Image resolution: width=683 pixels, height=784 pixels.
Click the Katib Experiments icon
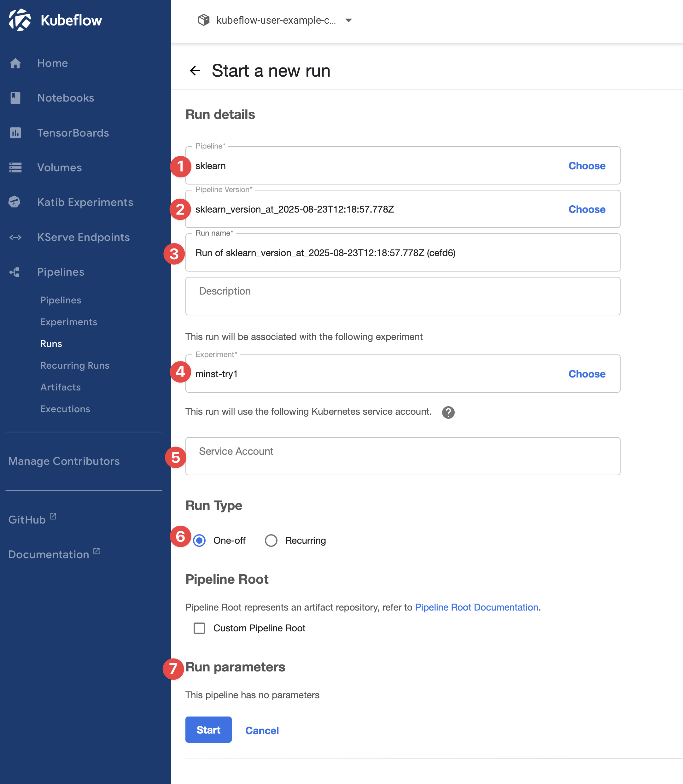tap(15, 202)
